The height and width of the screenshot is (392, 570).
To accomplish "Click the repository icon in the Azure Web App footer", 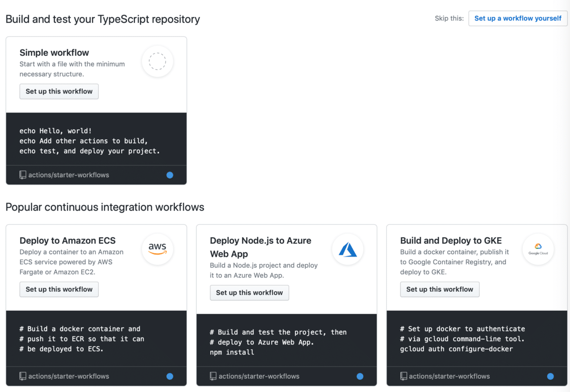I will (213, 376).
